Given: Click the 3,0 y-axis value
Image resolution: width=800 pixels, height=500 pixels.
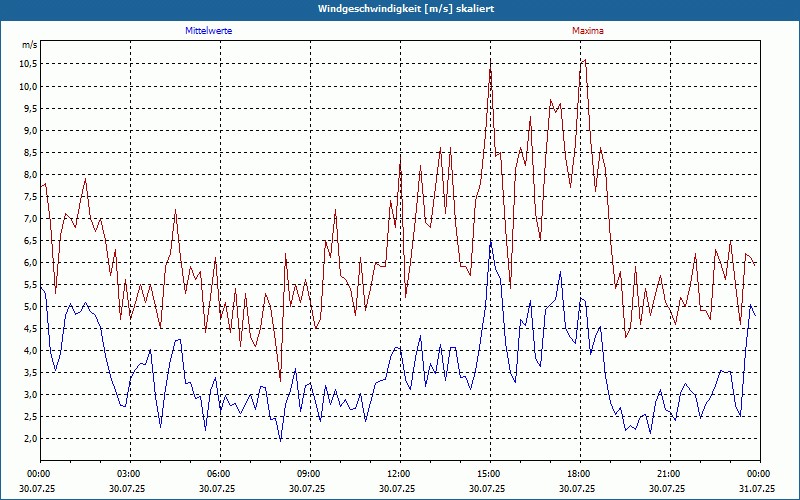Looking at the screenshot, I should (30, 394).
